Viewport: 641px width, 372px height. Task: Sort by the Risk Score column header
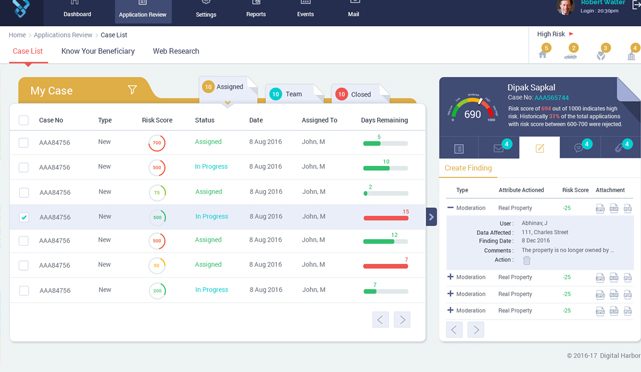[x=157, y=120]
